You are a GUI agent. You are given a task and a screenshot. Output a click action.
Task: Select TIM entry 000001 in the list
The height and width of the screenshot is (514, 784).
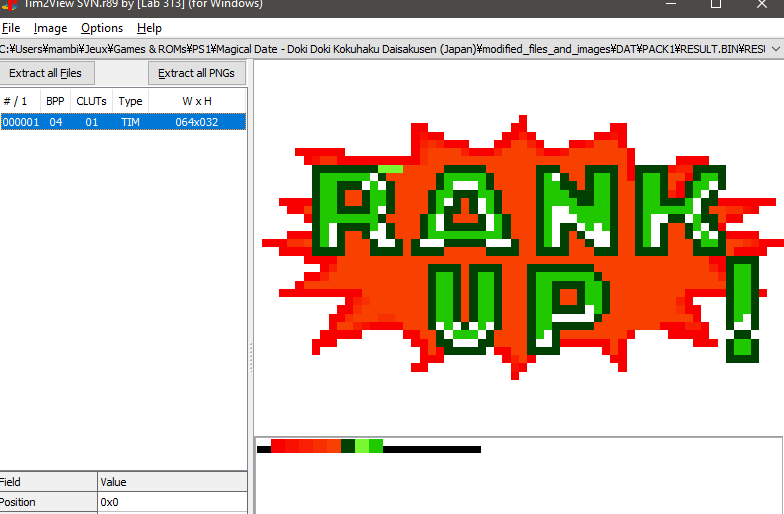(122, 122)
